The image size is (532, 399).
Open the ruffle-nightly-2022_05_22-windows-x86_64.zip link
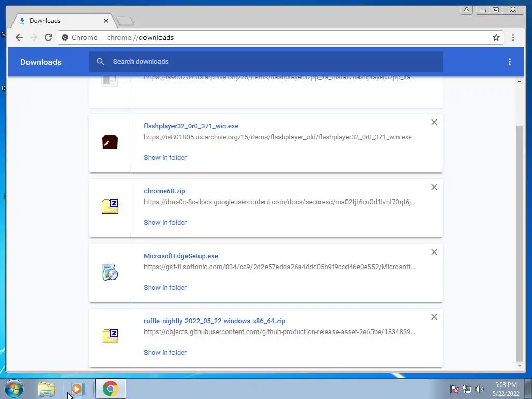215,321
